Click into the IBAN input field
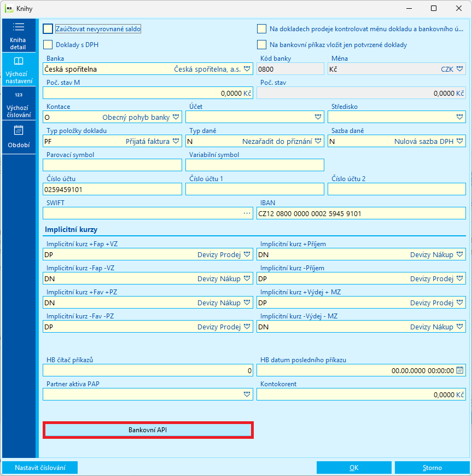472x476 pixels. click(x=361, y=213)
